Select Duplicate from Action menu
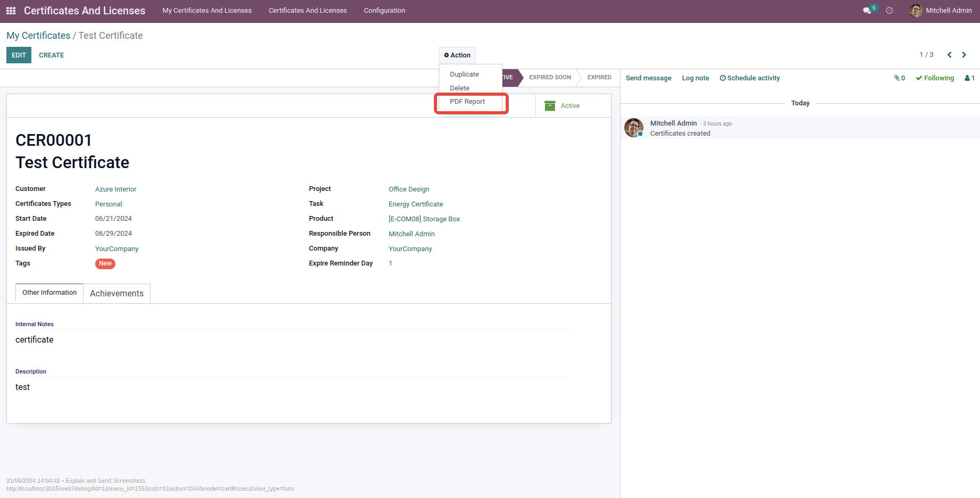Viewport: 980px width, 498px height. [464, 74]
